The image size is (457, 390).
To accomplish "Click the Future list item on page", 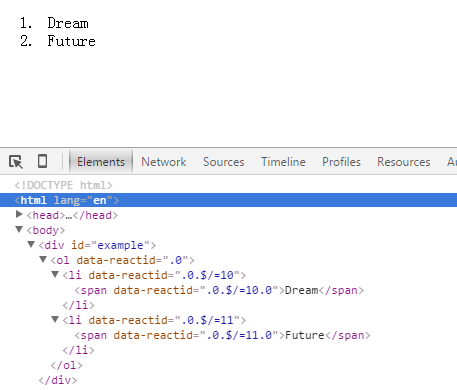I will click(x=71, y=41).
